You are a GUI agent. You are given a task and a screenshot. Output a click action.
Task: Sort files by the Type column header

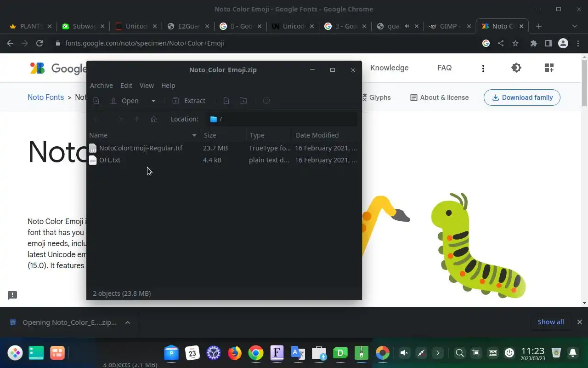269,135
